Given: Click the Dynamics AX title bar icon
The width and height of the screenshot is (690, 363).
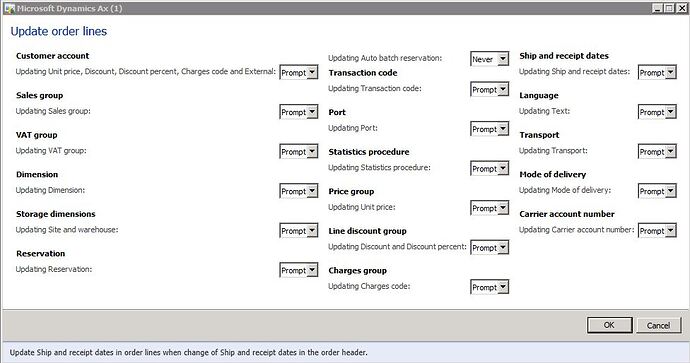Looking at the screenshot, I should coord(9,8).
